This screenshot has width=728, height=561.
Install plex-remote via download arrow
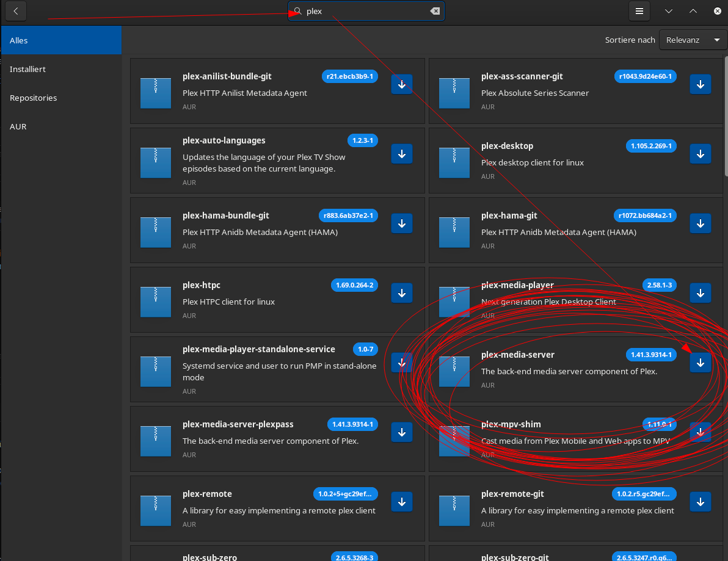(402, 502)
